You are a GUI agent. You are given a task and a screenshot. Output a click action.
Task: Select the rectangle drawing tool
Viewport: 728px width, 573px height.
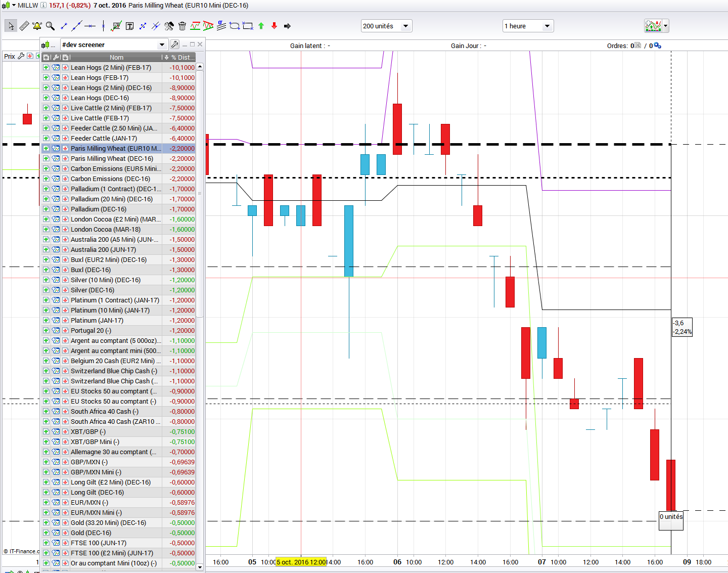248,26
